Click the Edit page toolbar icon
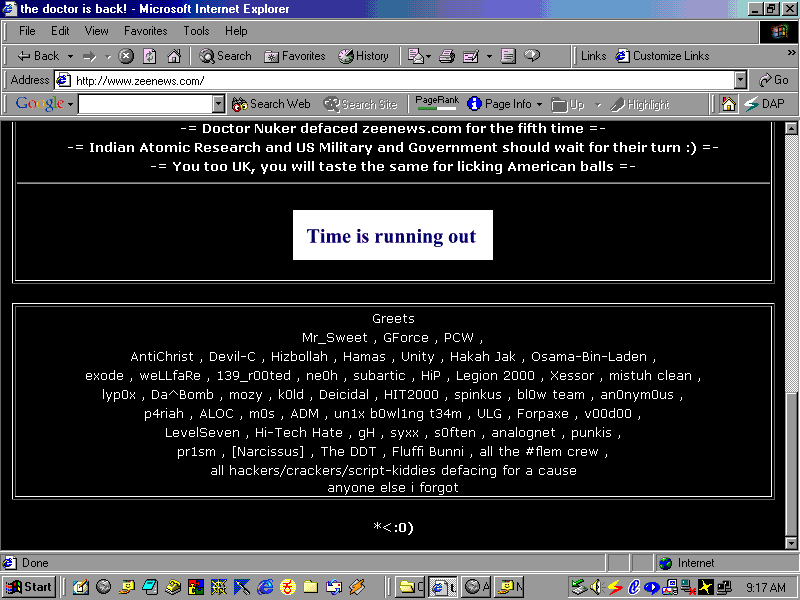 pyautogui.click(x=470, y=56)
